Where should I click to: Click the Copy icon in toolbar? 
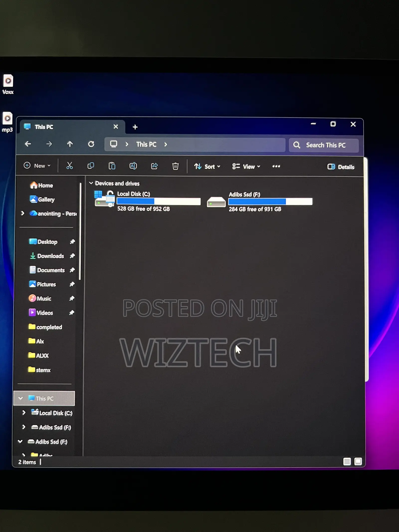click(x=91, y=166)
